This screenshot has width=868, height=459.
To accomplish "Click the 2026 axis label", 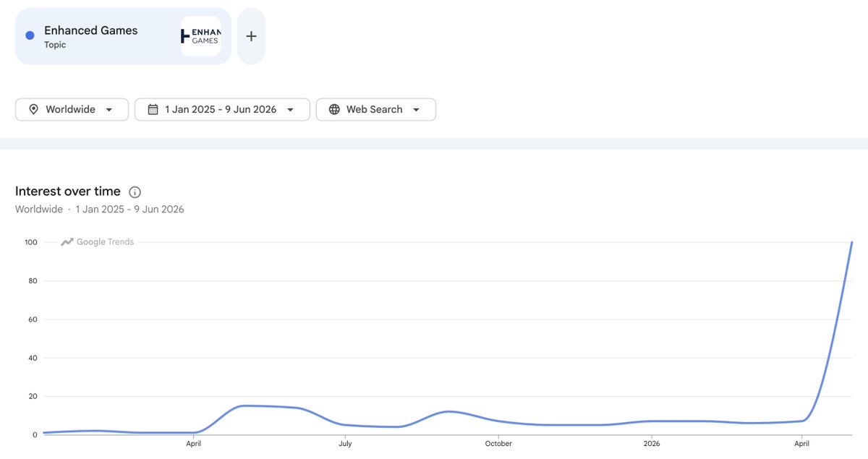I will tap(652, 444).
